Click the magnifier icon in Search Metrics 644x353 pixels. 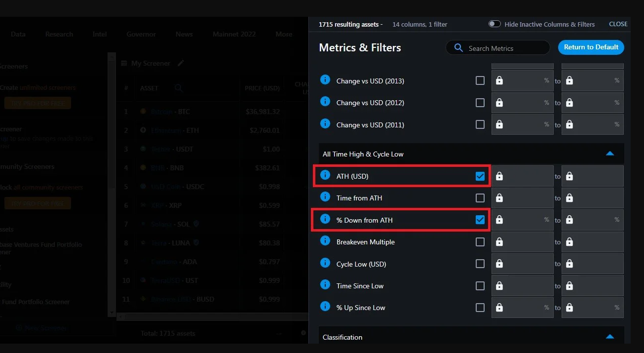[458, 48]
